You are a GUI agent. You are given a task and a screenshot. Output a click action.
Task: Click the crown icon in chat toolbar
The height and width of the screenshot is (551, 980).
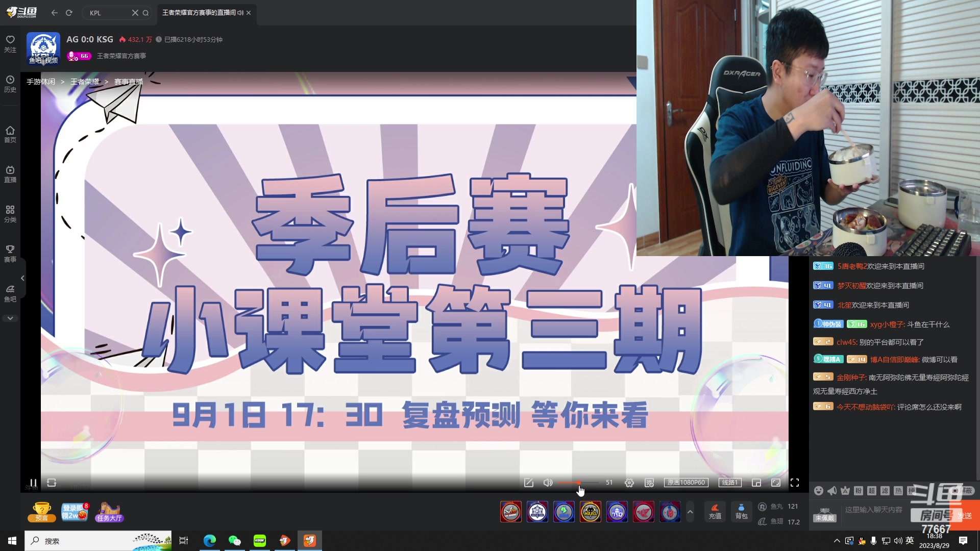845,491
